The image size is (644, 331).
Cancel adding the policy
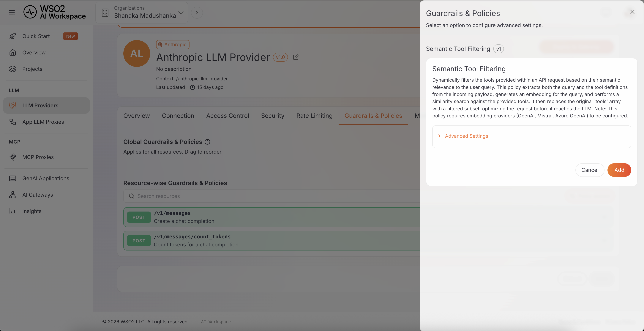point(590,170)
